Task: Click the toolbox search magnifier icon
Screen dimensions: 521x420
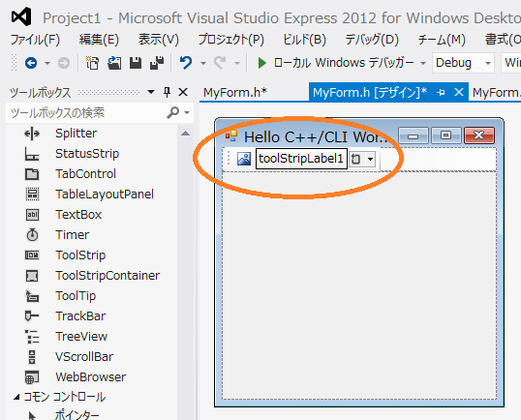Action: point(172,113)
